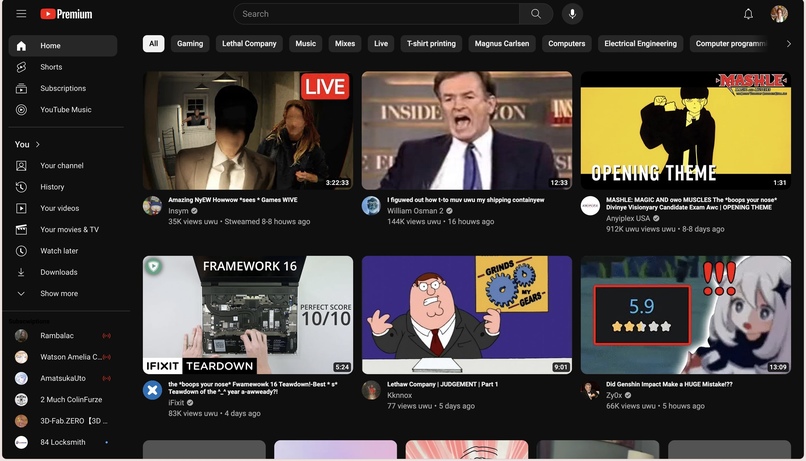The height and width of the screenshot is (461, 806).
Task: Click the Subscriptions sidebar icon
Action: coord(21,88)
